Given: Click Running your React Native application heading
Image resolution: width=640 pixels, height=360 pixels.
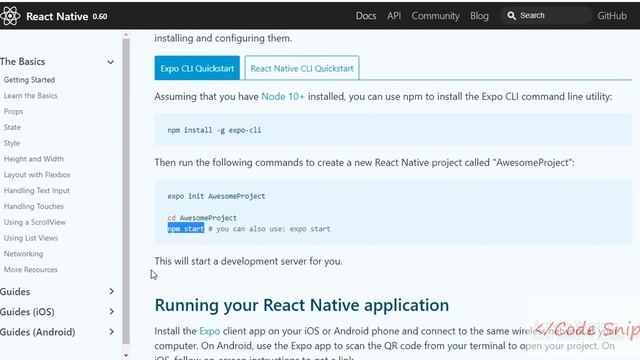Looking at the screenshot, I should point(302,305).
